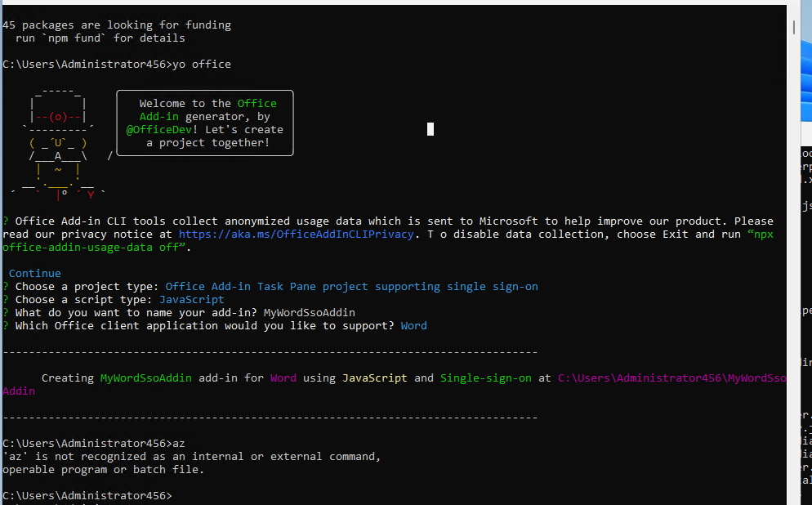812x505 pixels.
Task: Click the green MyWordSsoAddin text in the creation message
Action: coord(146,378)
